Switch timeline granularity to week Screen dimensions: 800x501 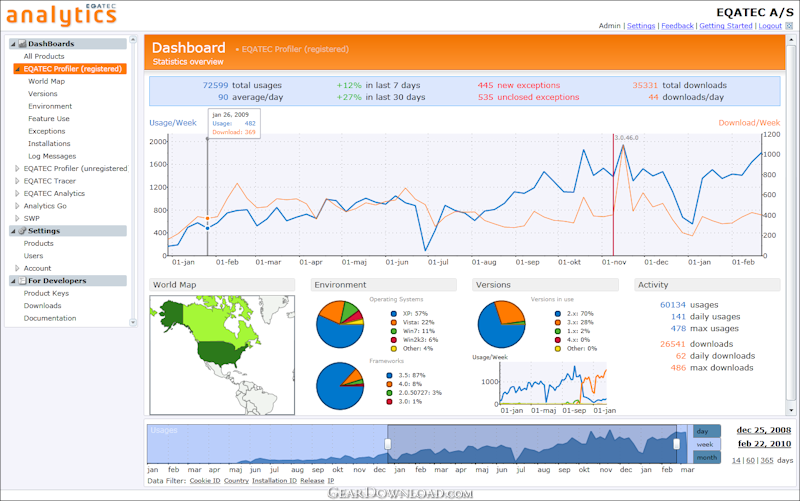click(707, 444)
